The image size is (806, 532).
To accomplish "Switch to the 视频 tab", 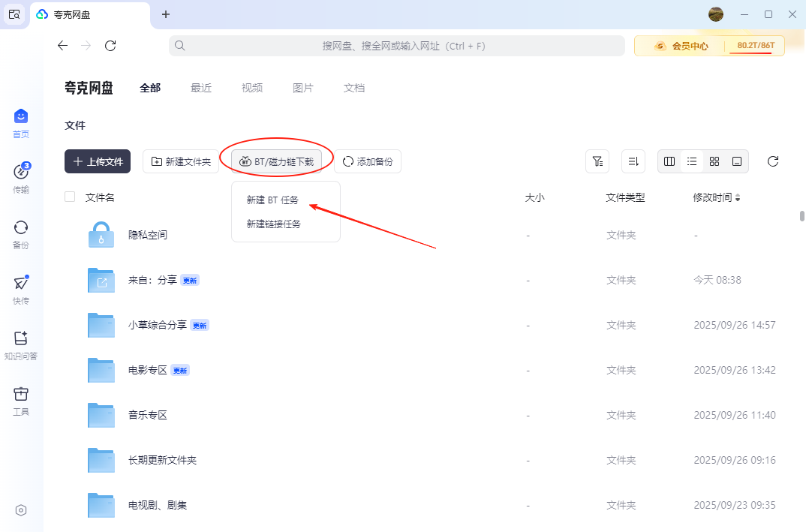I will coord(252,88).
